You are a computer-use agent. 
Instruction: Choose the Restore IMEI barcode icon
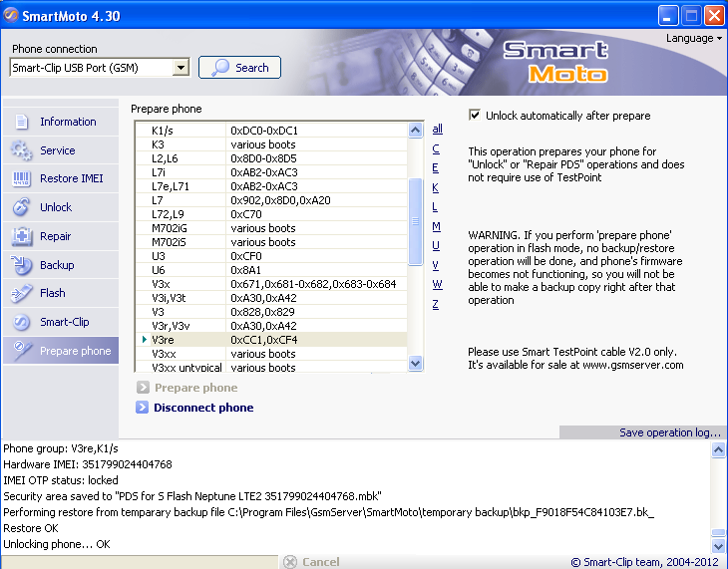[x=21, y=178]
